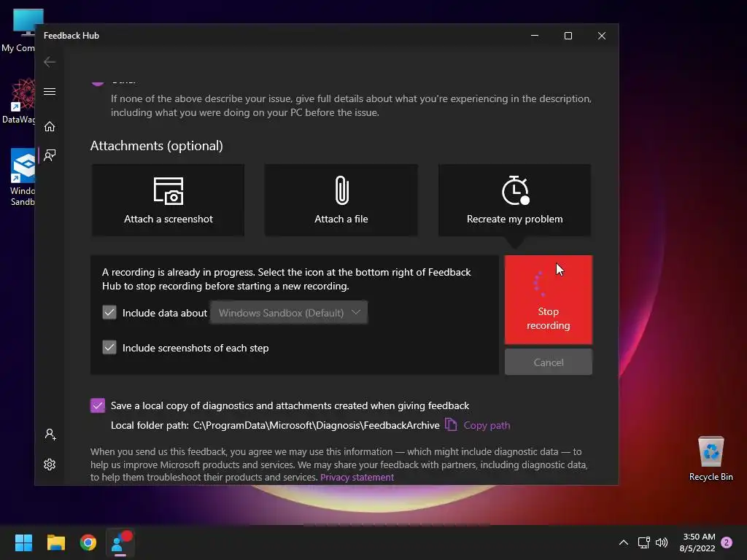
Task: Click the network icon in system tray
Action: (643, 542)
